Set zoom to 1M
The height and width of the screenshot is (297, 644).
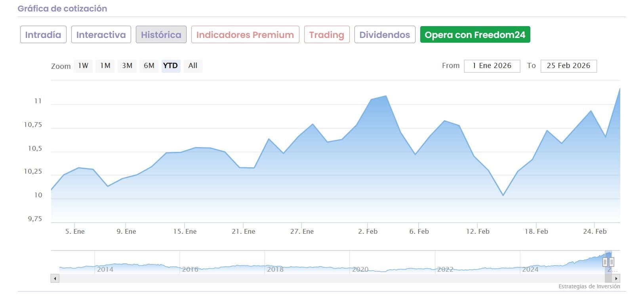(x=105, y=66)
